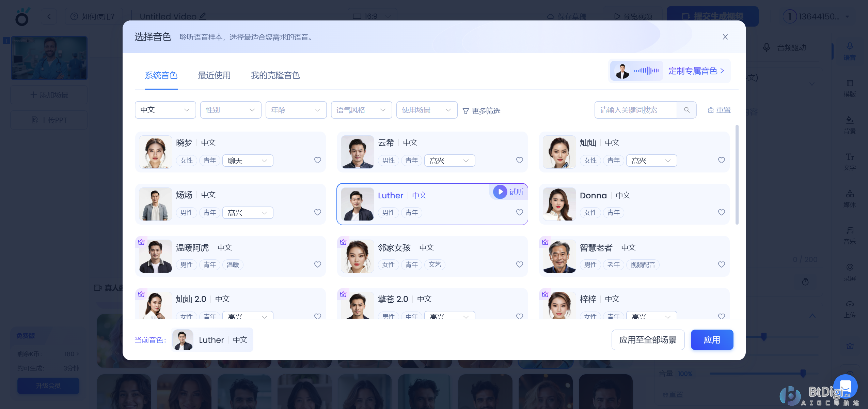Open the 上传 upload sidebar panel
Viewport: 868px width, 409px height.
(x=850, y=309)
